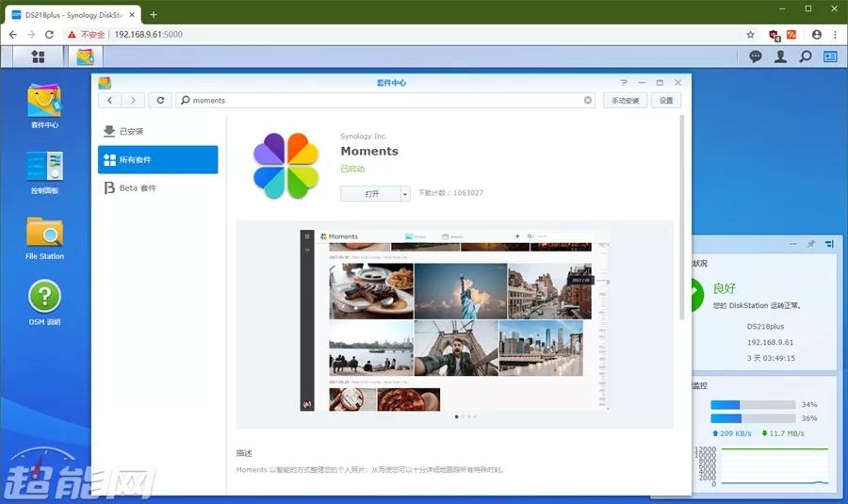Open DSM search magnifier icon

[x=806, y=57]
